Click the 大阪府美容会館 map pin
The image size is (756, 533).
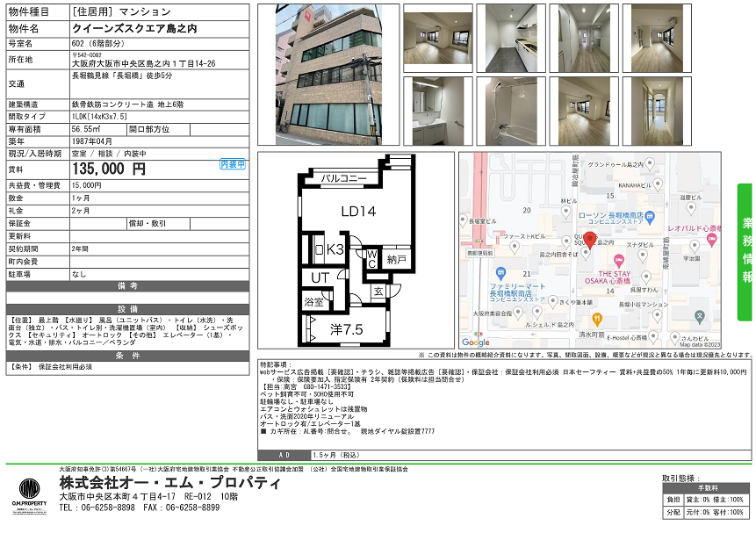[518, 313]
